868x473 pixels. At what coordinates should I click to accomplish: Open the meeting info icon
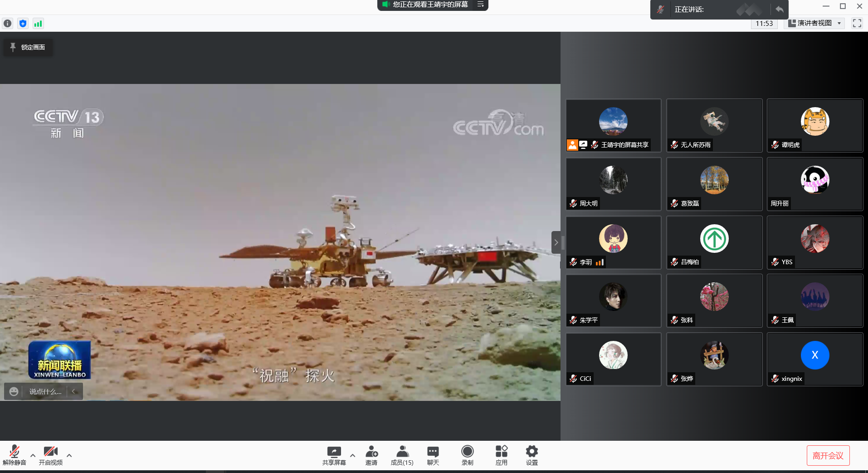click(8, 24)
